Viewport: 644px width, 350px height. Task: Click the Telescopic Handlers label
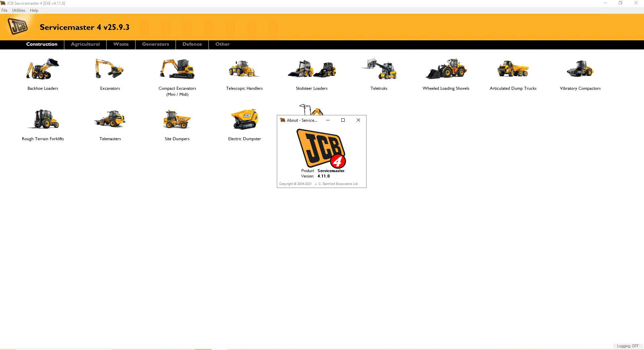point(244,88)
